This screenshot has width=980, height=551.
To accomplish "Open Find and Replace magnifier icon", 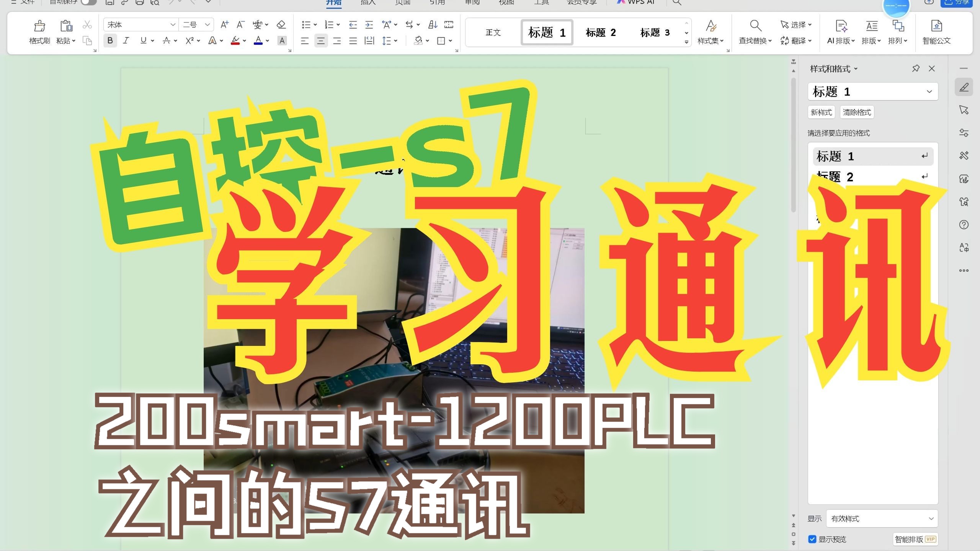I will pos(755,26).
